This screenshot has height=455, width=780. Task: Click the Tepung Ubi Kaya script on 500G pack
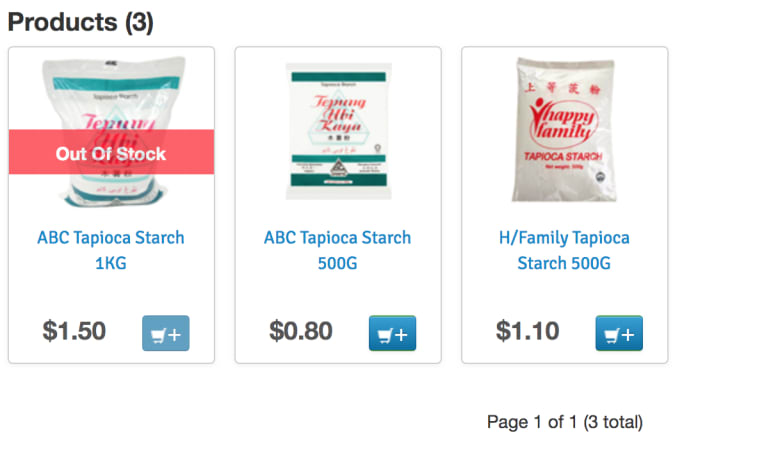pos(337,110)
